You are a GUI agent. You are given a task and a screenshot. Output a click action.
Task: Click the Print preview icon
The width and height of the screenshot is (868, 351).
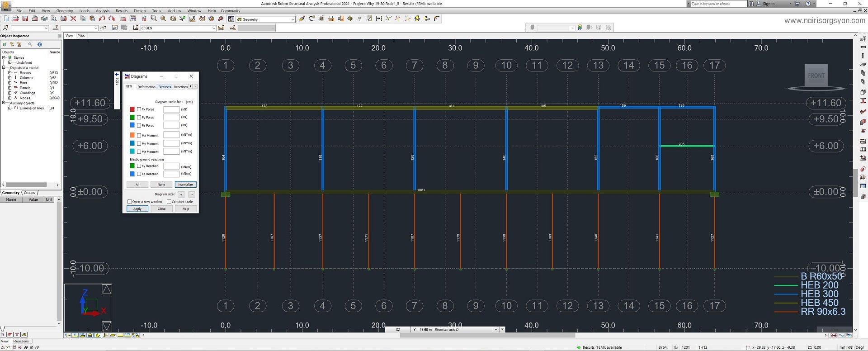(53, 19)
